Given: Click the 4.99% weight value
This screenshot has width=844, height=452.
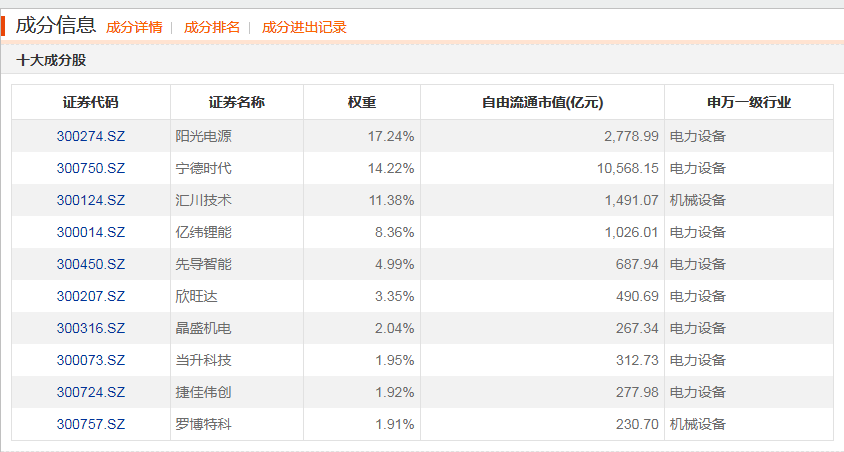Looking at the screenshot, I should [x=395, y=264].
